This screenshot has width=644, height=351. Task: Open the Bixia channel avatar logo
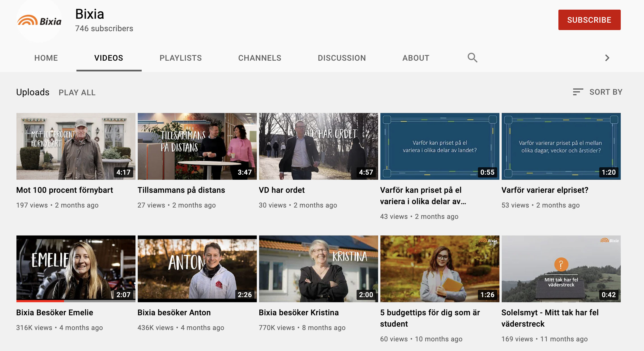(x=39, y=20)
